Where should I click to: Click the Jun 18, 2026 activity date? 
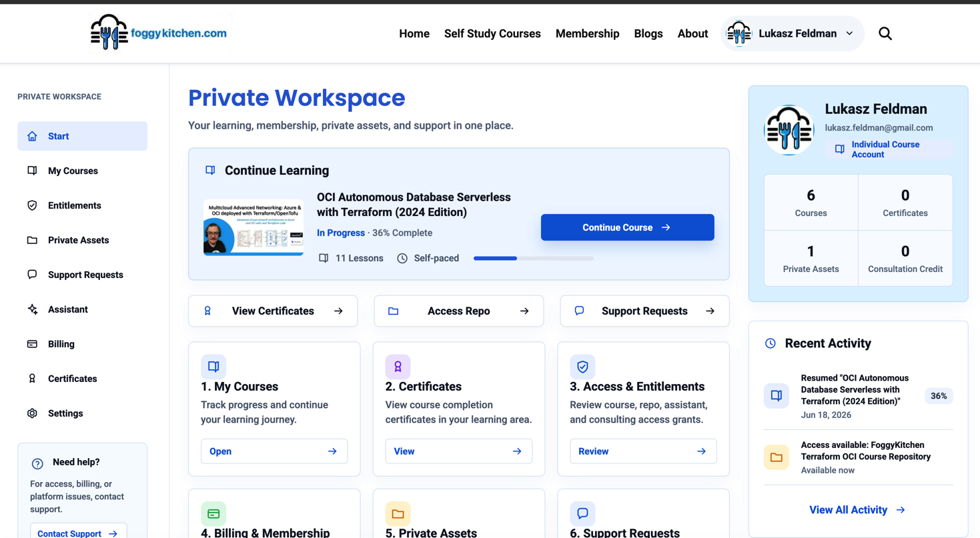826,415
